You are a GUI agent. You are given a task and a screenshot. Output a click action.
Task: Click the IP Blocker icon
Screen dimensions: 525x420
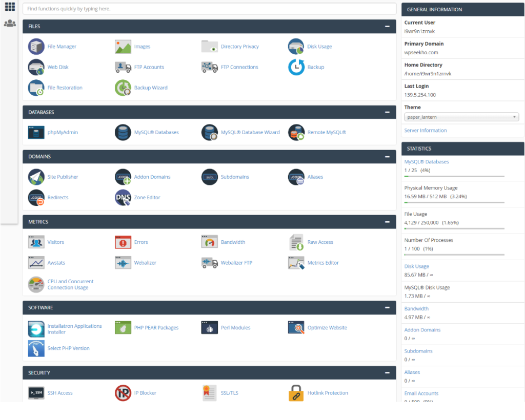[x=123, y=393]
